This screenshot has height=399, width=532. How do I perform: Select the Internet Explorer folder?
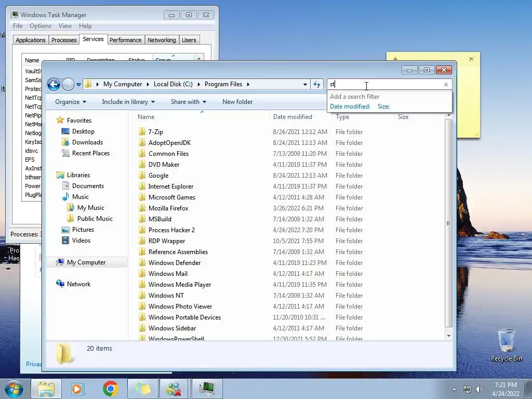[x=170, y=187]
